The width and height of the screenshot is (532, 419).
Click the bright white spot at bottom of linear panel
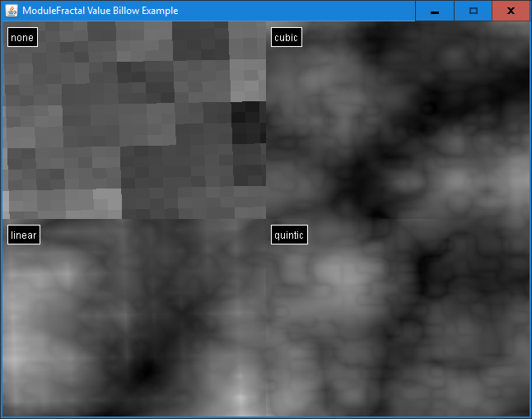[239, 398]
